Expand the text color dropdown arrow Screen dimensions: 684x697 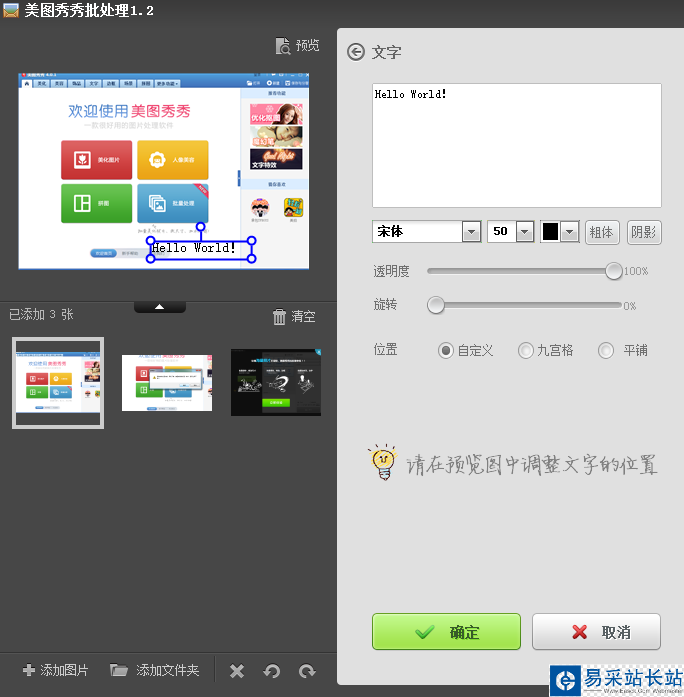(x=570, y=232)
